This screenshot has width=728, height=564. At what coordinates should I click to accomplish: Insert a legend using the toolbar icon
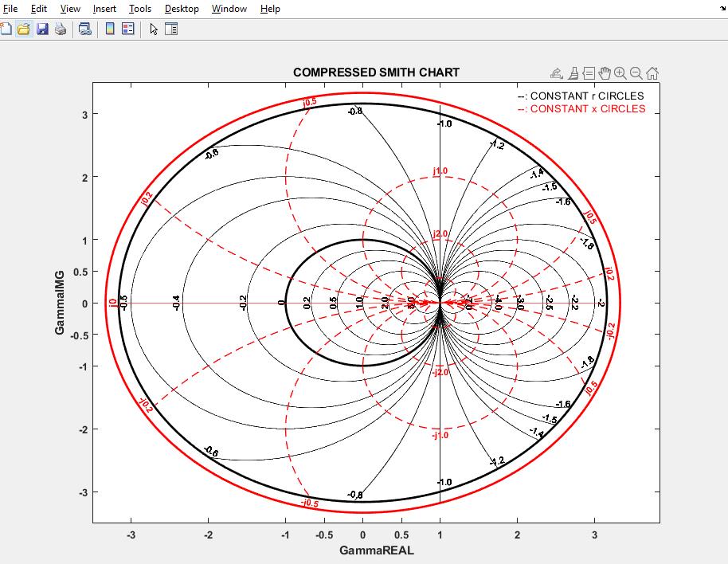click(128, 29)
